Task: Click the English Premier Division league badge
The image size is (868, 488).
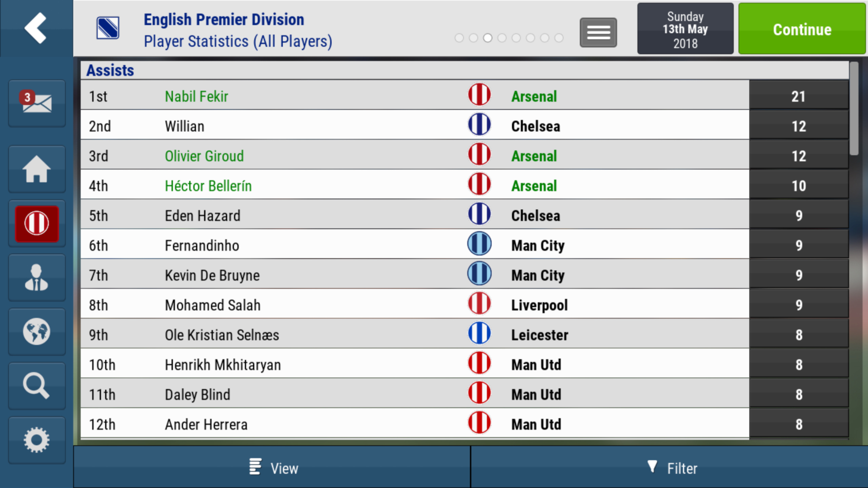Action: (x=108, y=28)
